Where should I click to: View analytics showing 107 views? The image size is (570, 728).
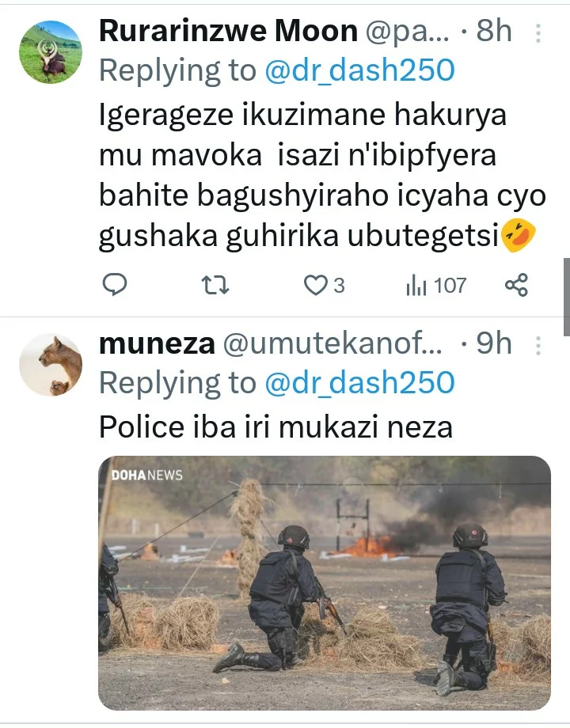click(x=435, y=285)
